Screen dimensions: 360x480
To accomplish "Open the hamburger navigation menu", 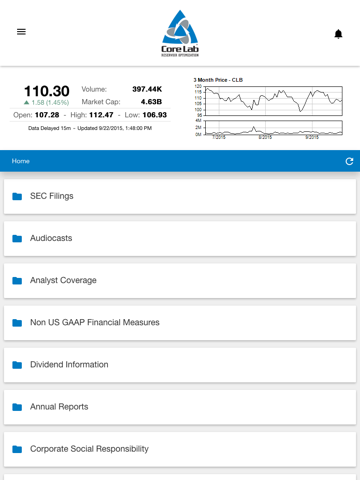I will tap(21, 32).
